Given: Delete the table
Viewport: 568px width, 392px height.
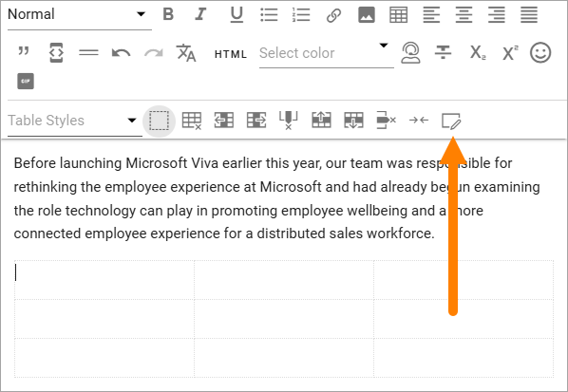Looking at the screenshot, I should (192, 121).
